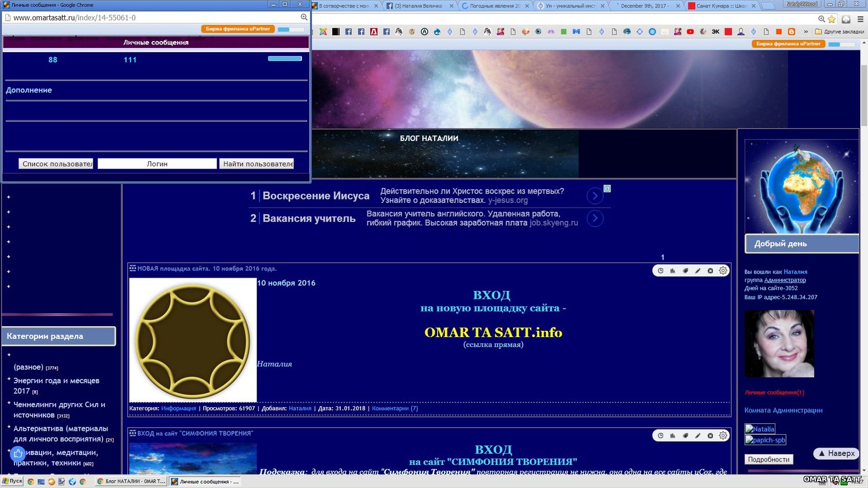Switch to the Блог НАТАЛИИ taskbar window
Screen dimensions: 868x488
coord(131,481)
